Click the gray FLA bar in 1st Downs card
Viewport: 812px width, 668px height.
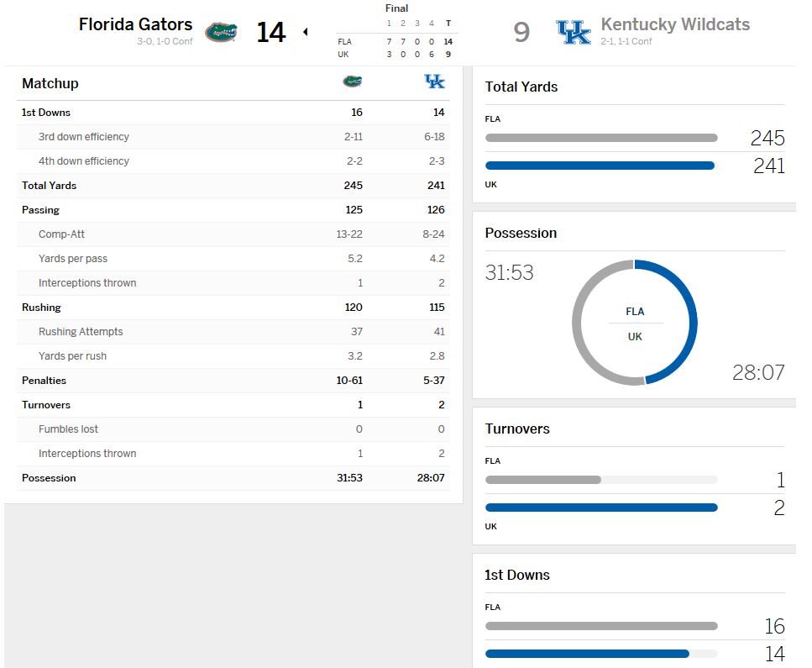click(x=601, y=626)
